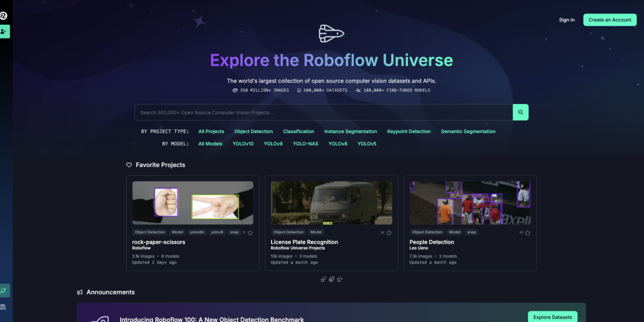
Task: Click the search magnifier icon
Action: pyautogui.click(x=520, y=112)
